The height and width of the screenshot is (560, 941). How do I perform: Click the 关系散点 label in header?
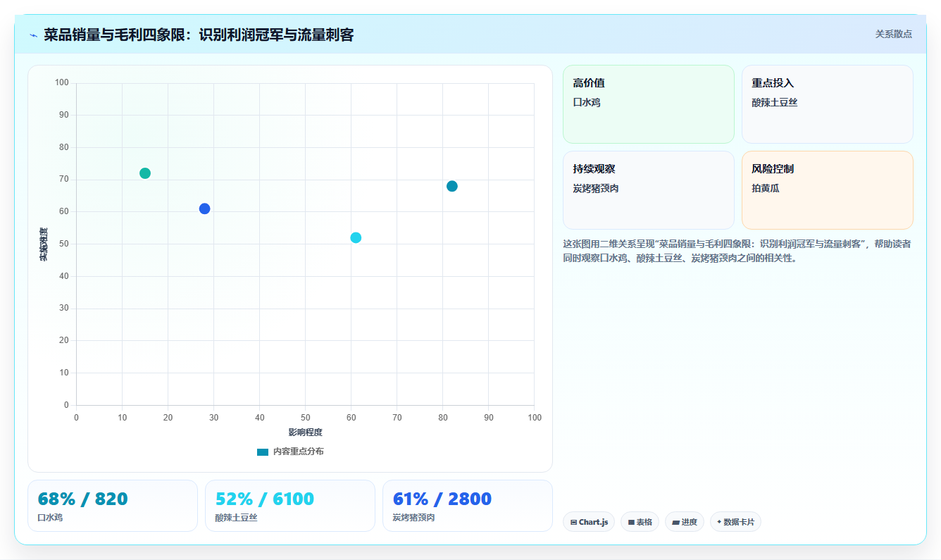tap(893, 34)
